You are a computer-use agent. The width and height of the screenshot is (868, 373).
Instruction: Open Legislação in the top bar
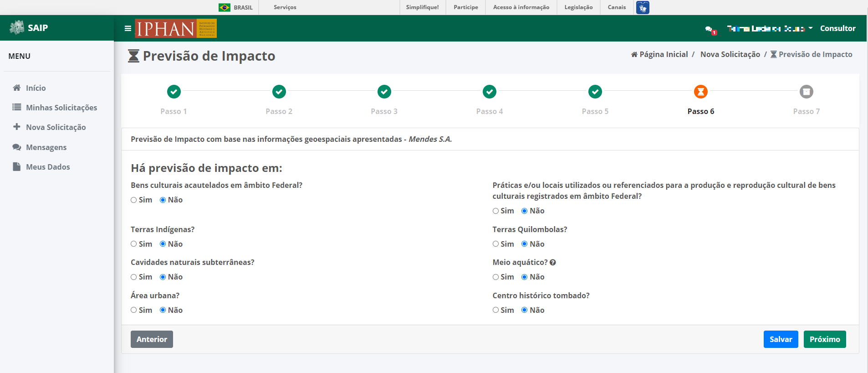[579, 7]
